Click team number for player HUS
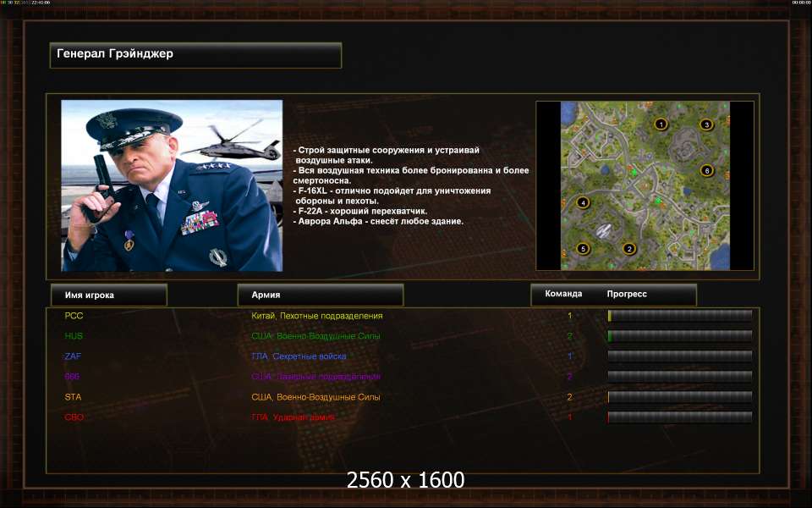 tap(569, 336)
